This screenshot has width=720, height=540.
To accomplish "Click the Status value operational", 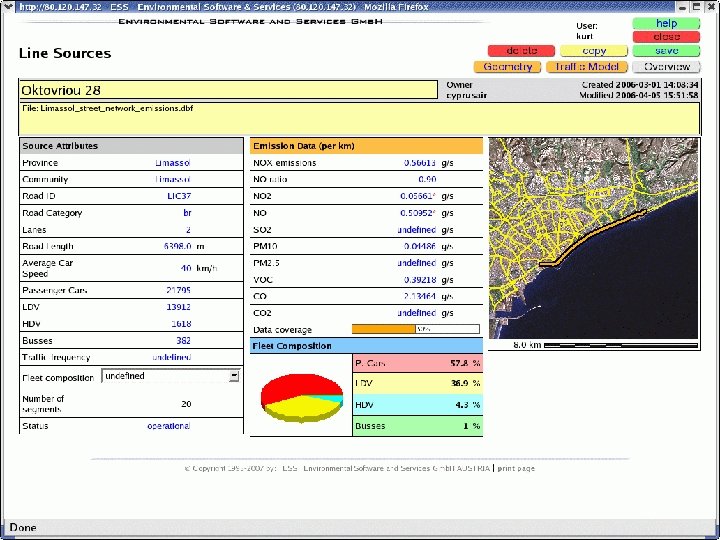I will [x=169, y=426].
